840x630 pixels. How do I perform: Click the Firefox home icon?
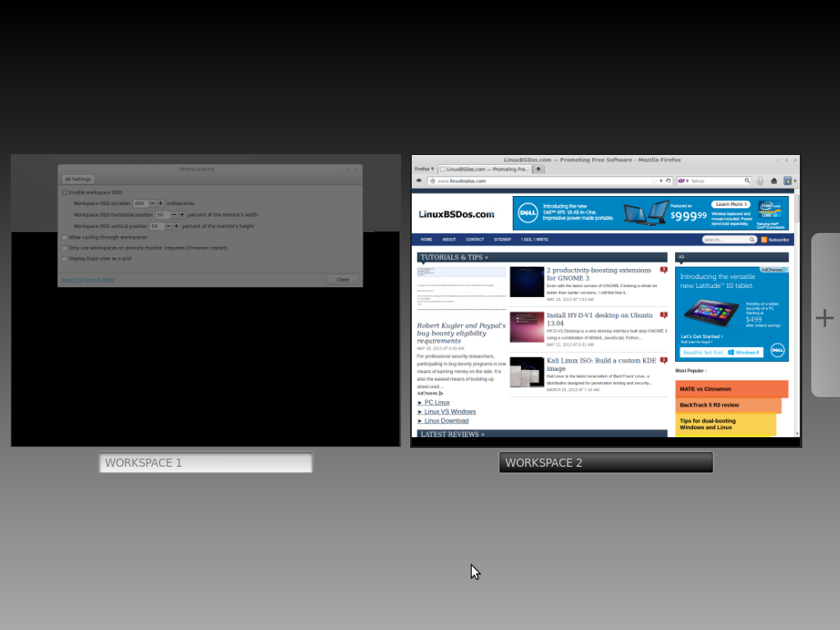[774, 180]
